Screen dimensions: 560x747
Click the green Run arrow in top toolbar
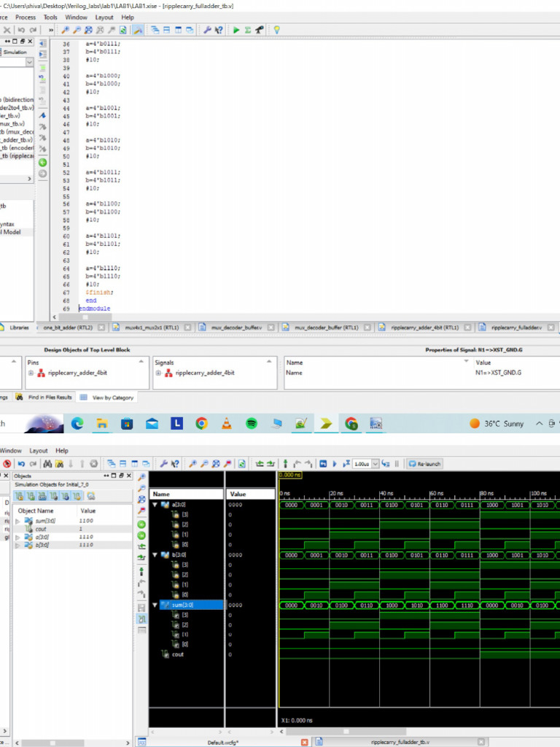(x=236, y=30)
